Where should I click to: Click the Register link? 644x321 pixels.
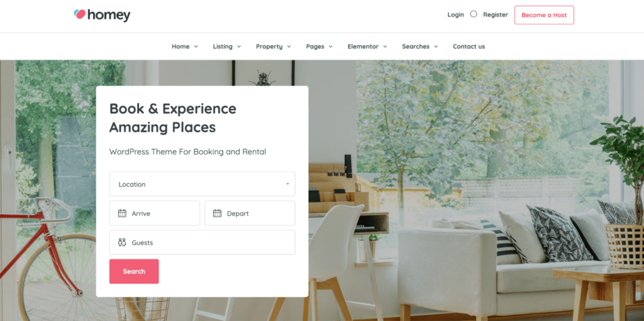point(496,14)
